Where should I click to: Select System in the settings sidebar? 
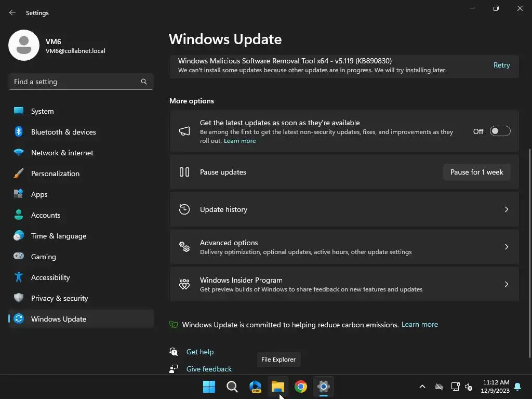tap(81, 111)
